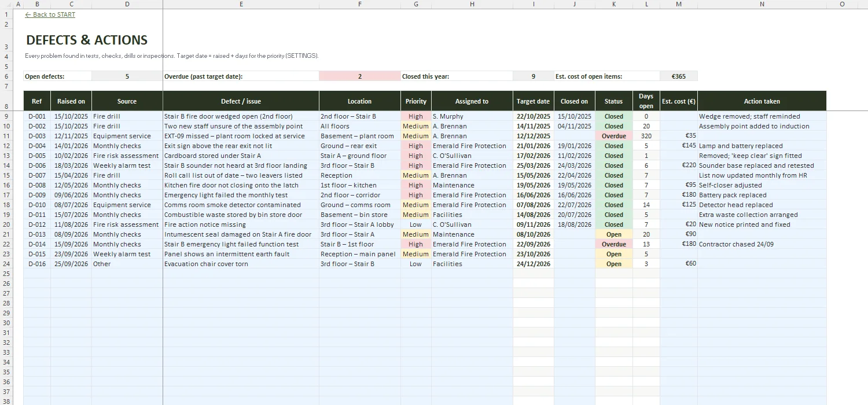Screen dimensions: 868x405
Task: Select column N header
Action: [762, 4]
